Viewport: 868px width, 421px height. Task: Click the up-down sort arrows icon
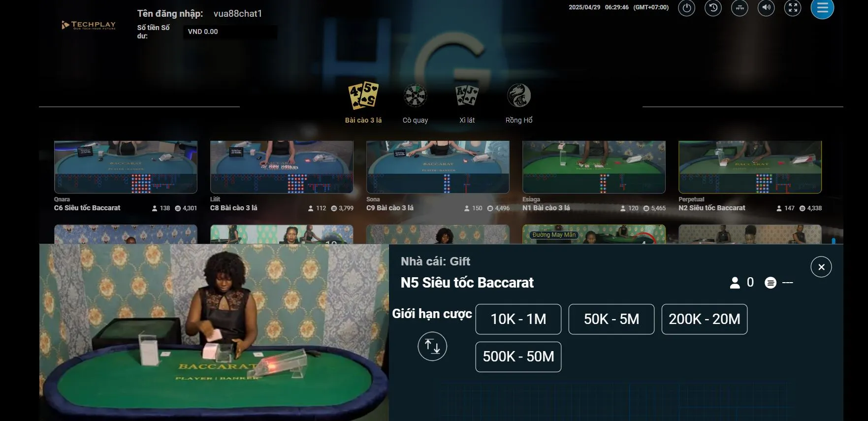click(x=432, y=346)
